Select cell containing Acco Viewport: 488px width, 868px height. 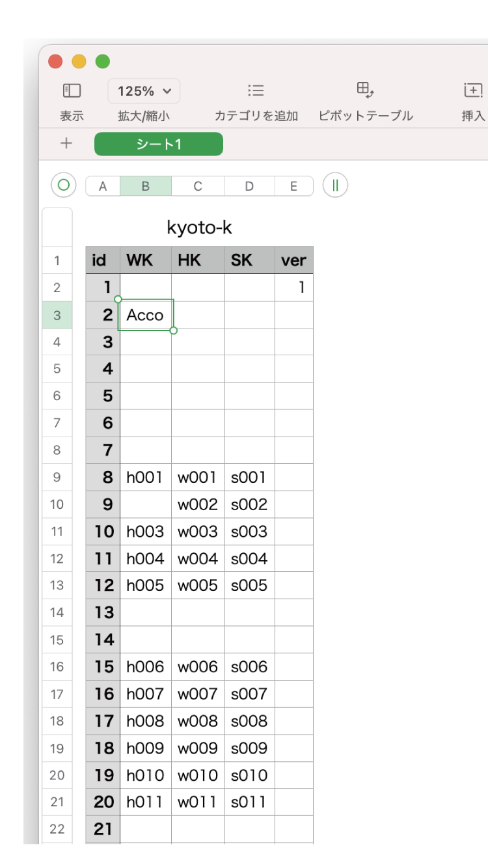(x=146, y=315)
